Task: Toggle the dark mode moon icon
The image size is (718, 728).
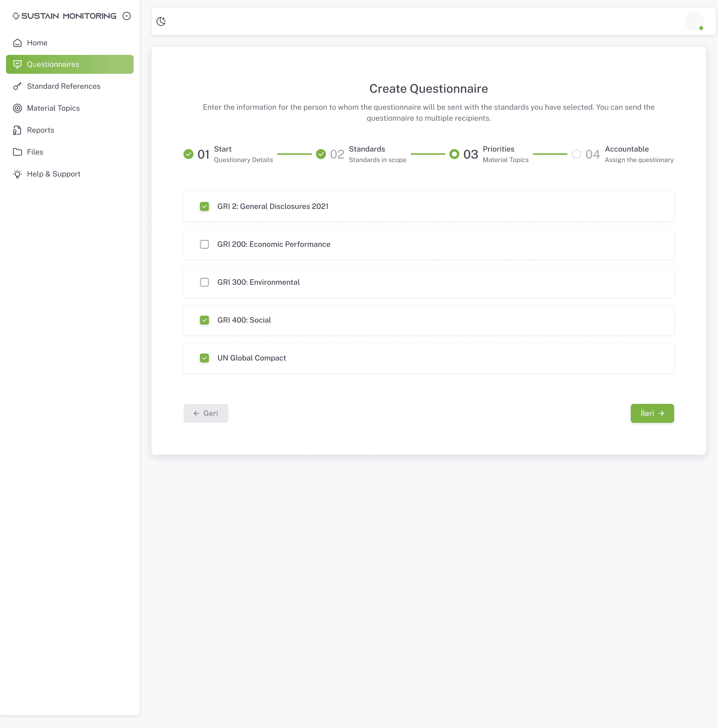Action: point(161,21)
